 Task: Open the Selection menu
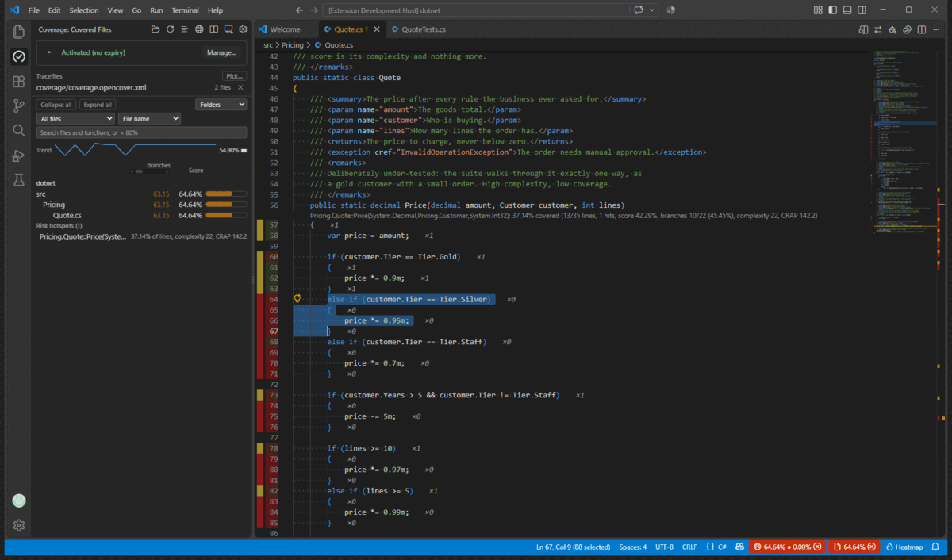point(84,10)
